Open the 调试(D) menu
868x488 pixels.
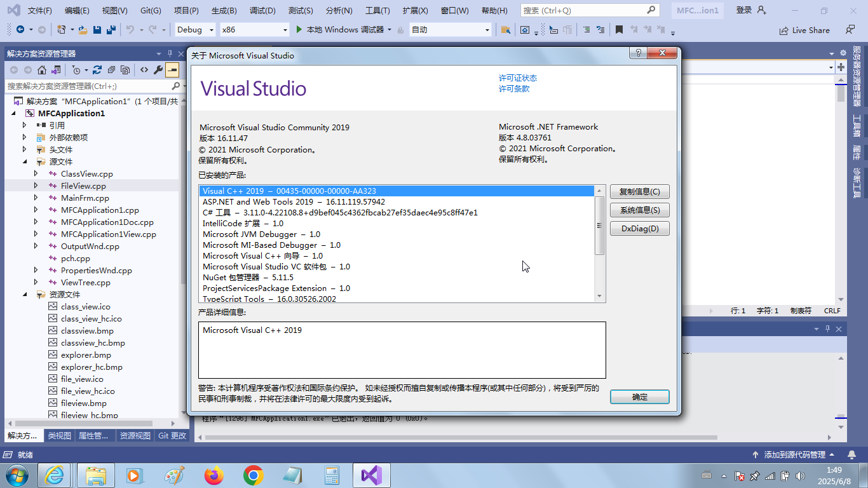click(262, 11)
